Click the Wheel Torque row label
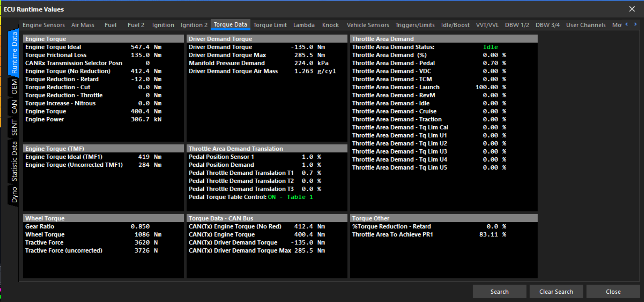The height and width of the screenshot is (302, 644). 45,234
